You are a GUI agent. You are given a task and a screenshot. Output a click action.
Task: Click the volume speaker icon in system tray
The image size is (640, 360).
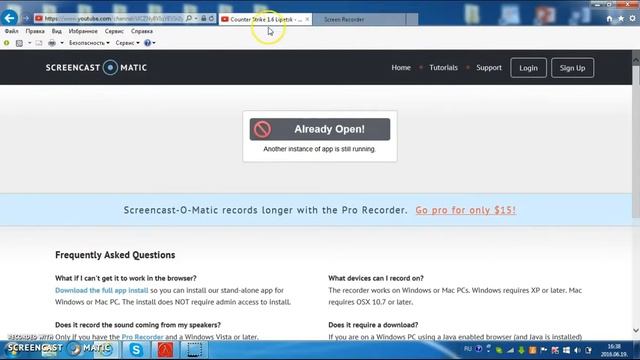577,350
